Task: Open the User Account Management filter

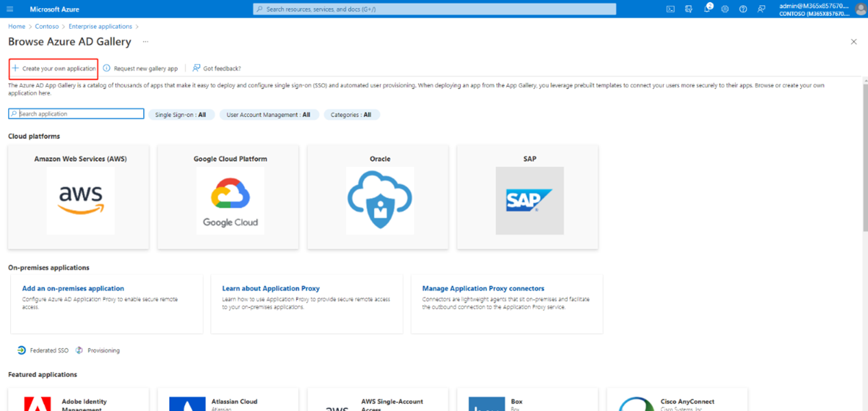Action: click(269, 115)
